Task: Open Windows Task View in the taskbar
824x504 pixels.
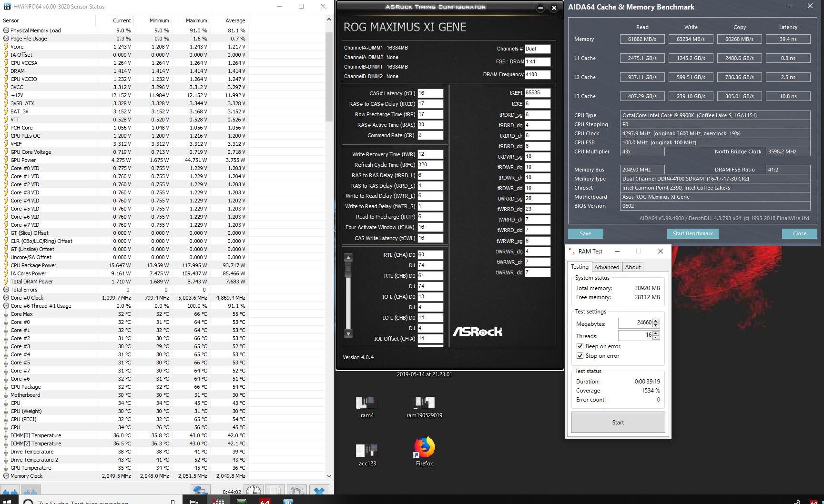Action: tap(194, 501)
